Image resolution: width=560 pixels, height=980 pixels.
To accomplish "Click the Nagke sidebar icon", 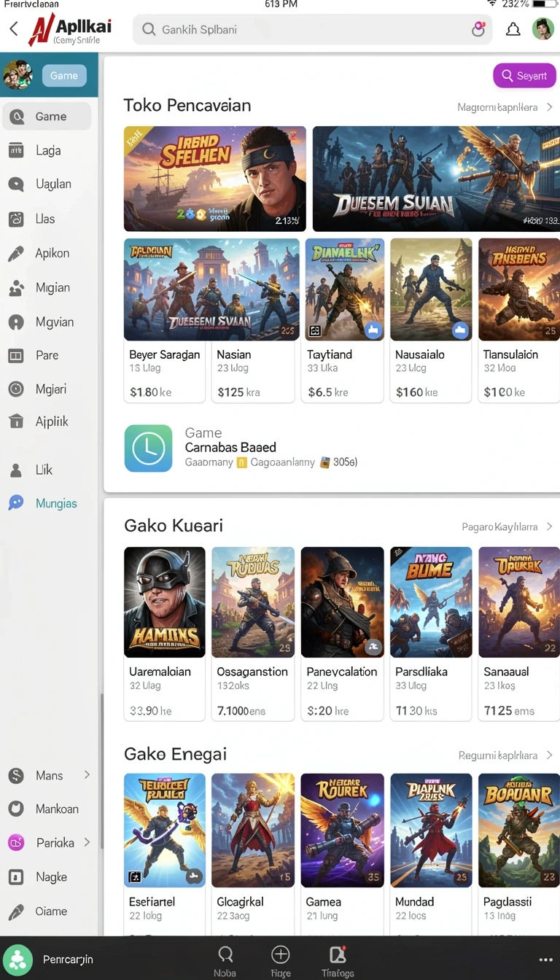I will (16, 876).
